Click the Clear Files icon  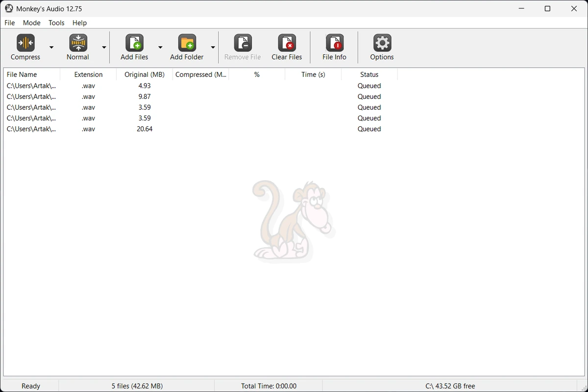pyautogui.click(x=287, y=43)
